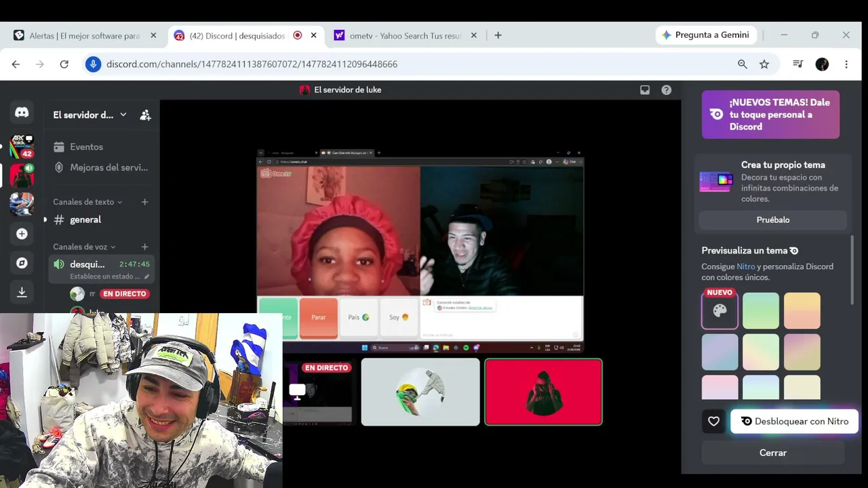Switch to the ometv Yahoo Search tab
Image resolution: width=868 pixels, height=488 pixels.
point(406,35)
